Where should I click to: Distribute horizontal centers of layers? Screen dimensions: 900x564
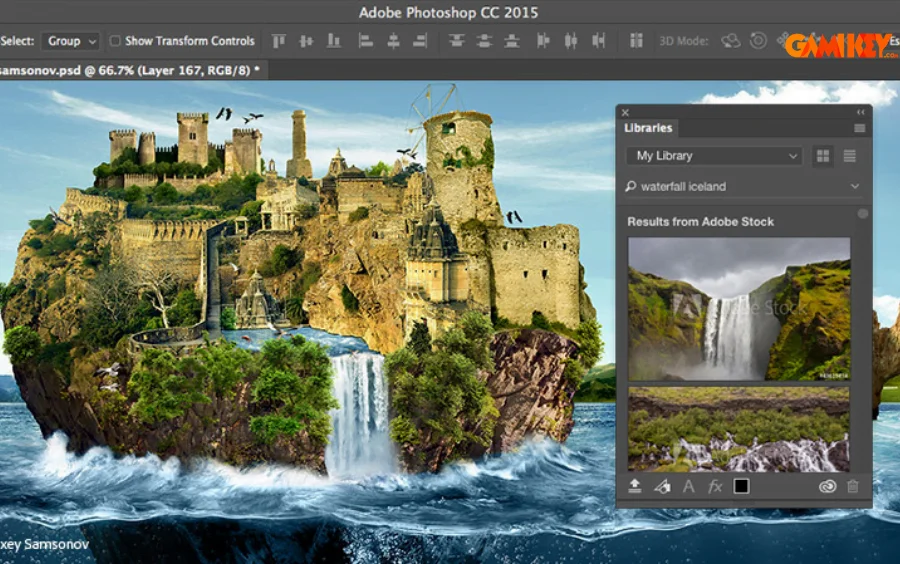571,41
